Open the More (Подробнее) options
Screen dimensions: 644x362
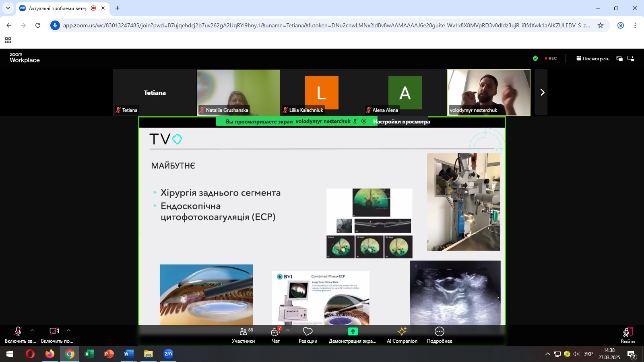pos(440,335)
